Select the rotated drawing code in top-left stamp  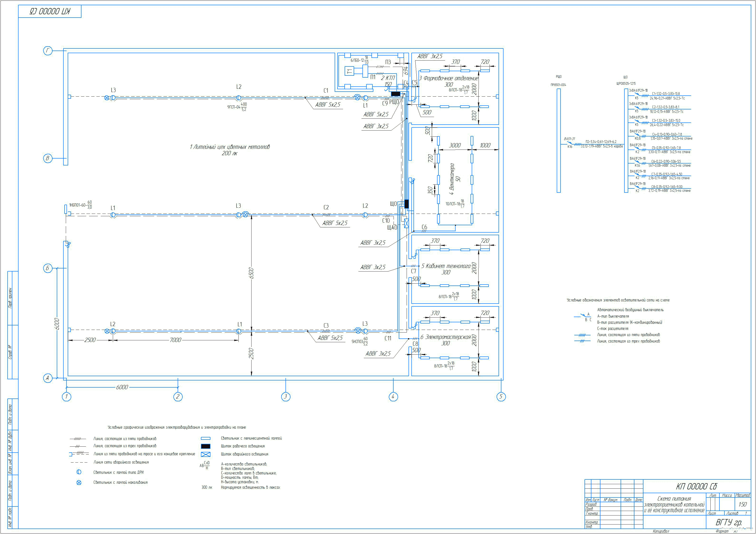point(50,12)
